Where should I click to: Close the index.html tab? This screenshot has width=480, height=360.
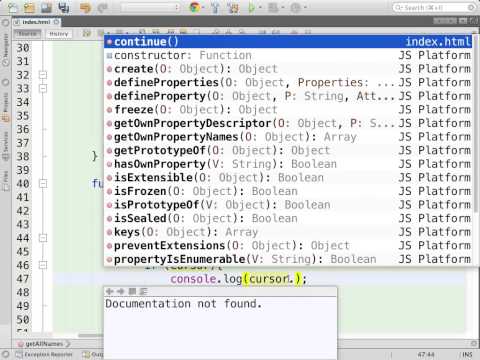point(56,22)
